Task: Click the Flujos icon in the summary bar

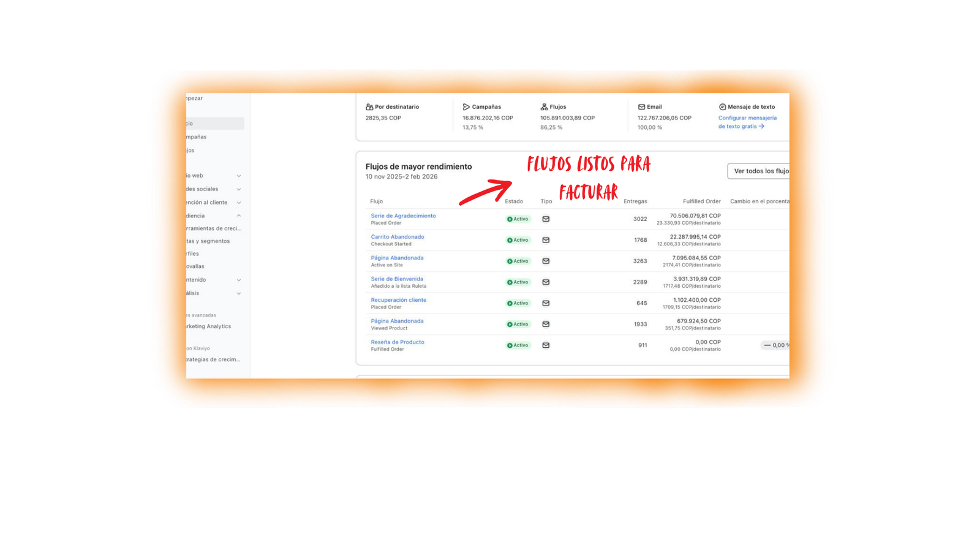Action: point(544,107)
